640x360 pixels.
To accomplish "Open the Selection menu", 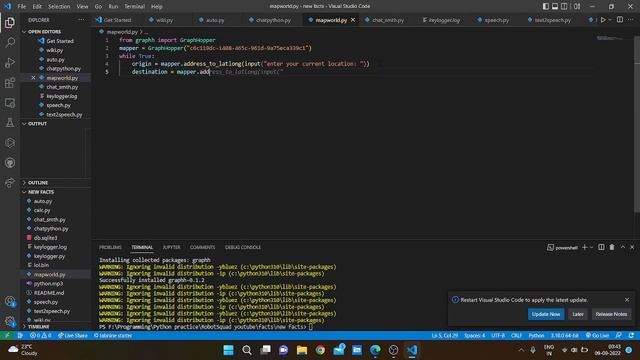I will (59, 6).
